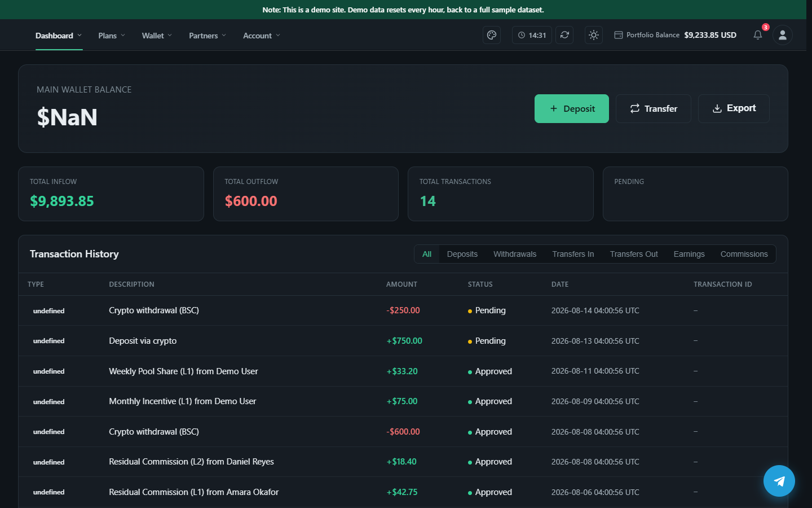Click date 2026-08-06 04:00:56 UTC

tap(595, 492)
